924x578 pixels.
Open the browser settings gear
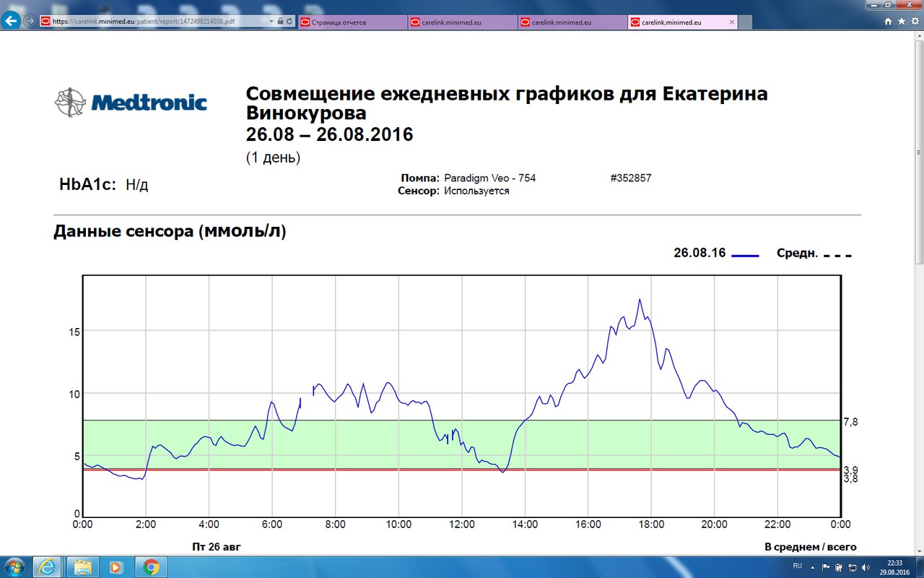point(914,20)
